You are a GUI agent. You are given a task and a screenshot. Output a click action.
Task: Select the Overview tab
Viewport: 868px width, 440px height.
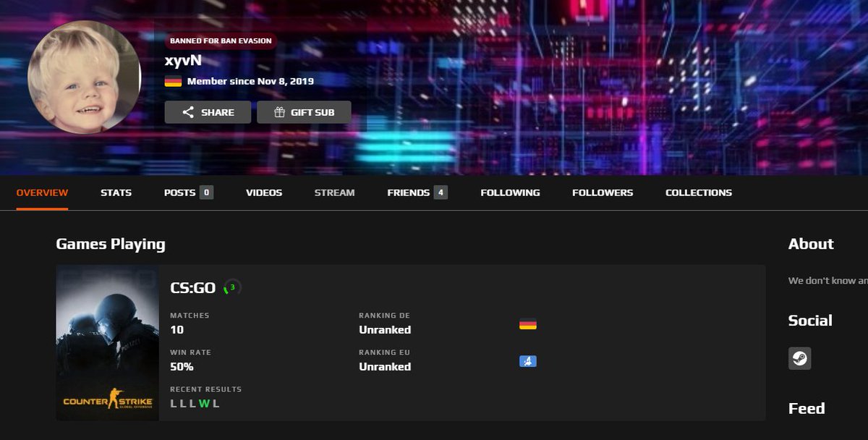pyautogui.click(x=42, y=192)
